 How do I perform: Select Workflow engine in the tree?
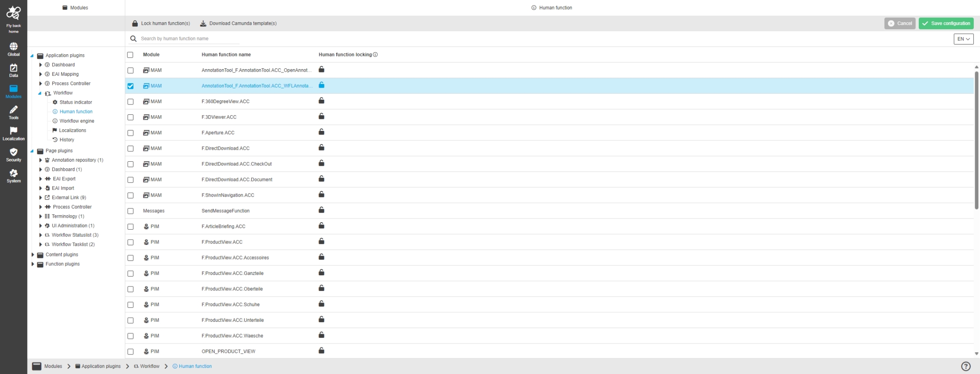point(77,121)
